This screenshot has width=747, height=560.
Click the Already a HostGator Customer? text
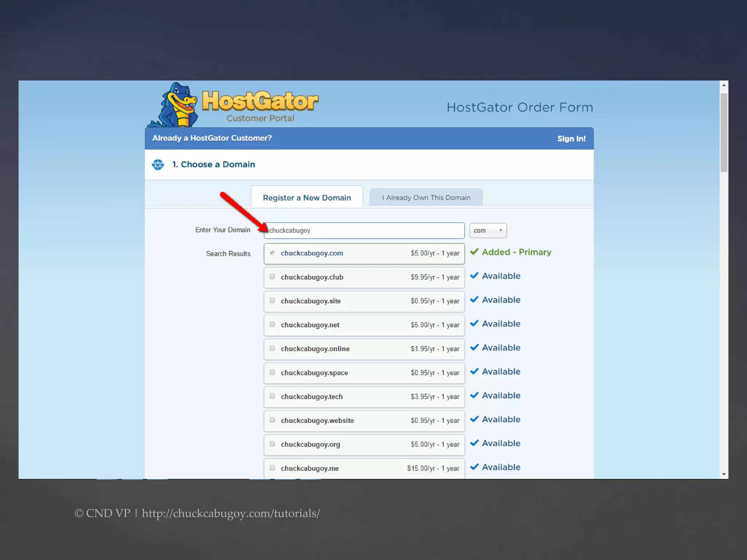point(212,138)
